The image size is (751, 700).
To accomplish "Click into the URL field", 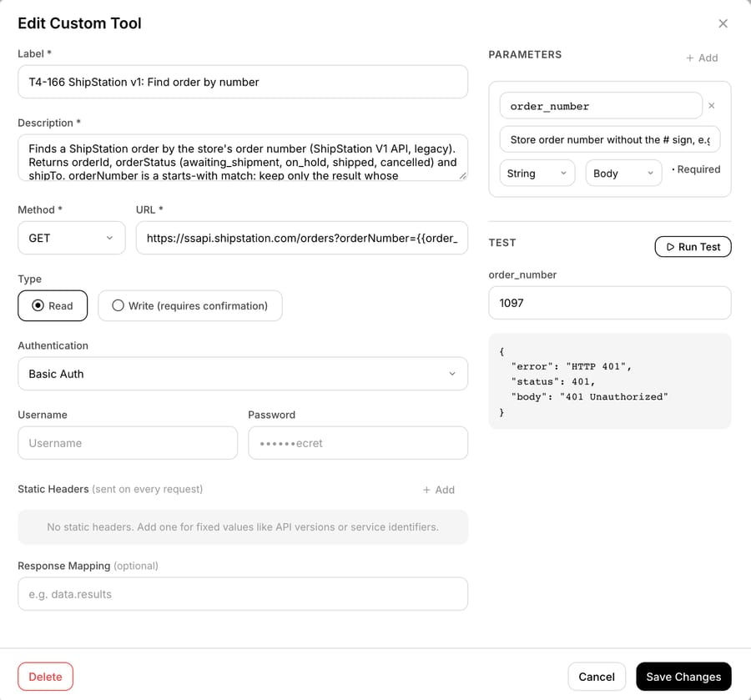I will (302, 238).
